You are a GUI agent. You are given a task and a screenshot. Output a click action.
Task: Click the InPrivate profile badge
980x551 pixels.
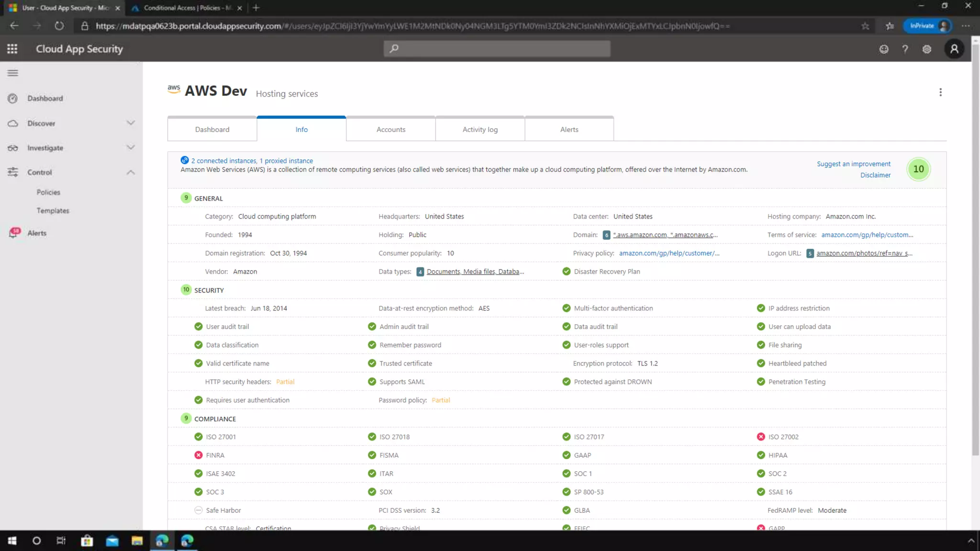[927, 26]
